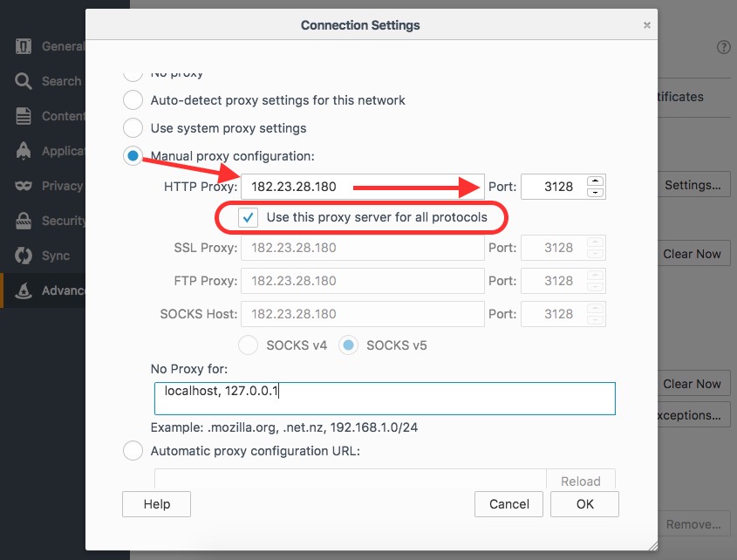The height and width of the screenshot is (560, 737).
Task: Select the Search magnifier icon in sidebar
Action: [24, 81]
